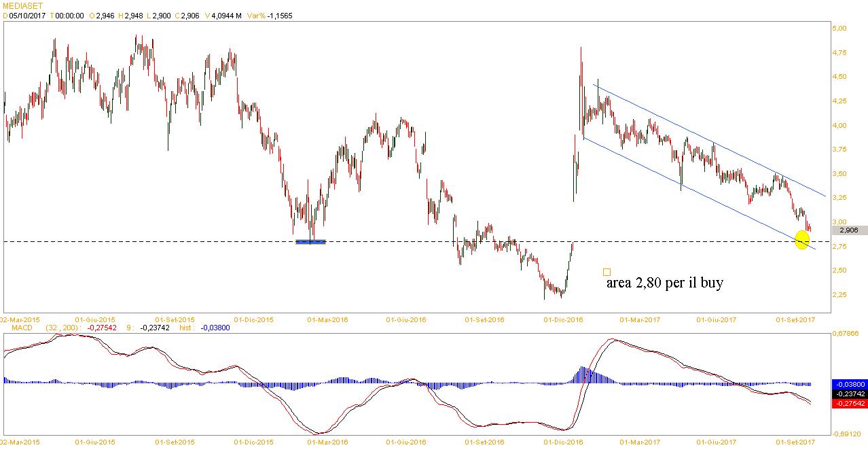The height and width of the screenshot is (454, 868).
Task: Click the red -0,27542 MACD value tag
Action: coord(849,403)
